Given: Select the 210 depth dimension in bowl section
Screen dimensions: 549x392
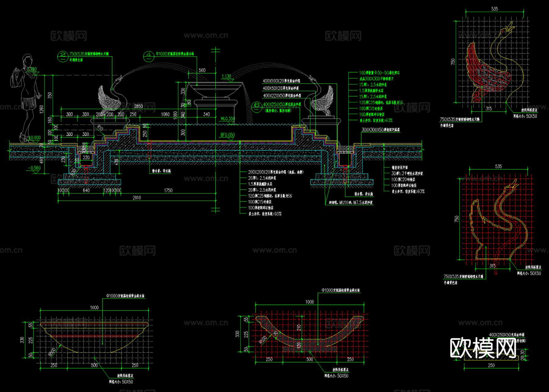Looking at the screenshot, I should click(299, 328).
